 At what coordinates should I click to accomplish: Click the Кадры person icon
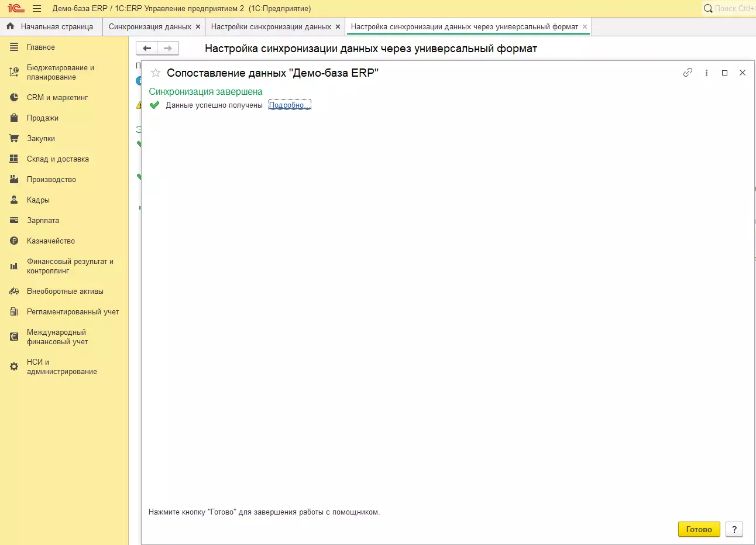(x=14, y=200)
